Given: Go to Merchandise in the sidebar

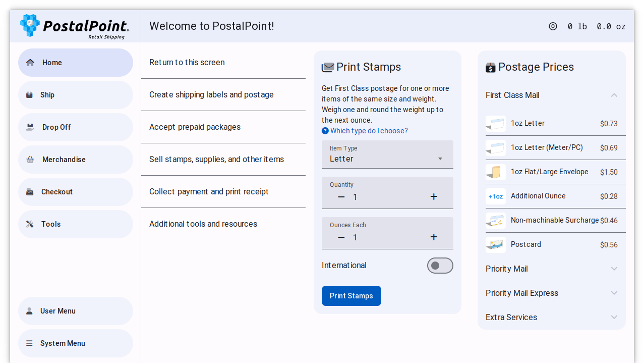Looking at the screenshot, I should click(x=76, y=160).
